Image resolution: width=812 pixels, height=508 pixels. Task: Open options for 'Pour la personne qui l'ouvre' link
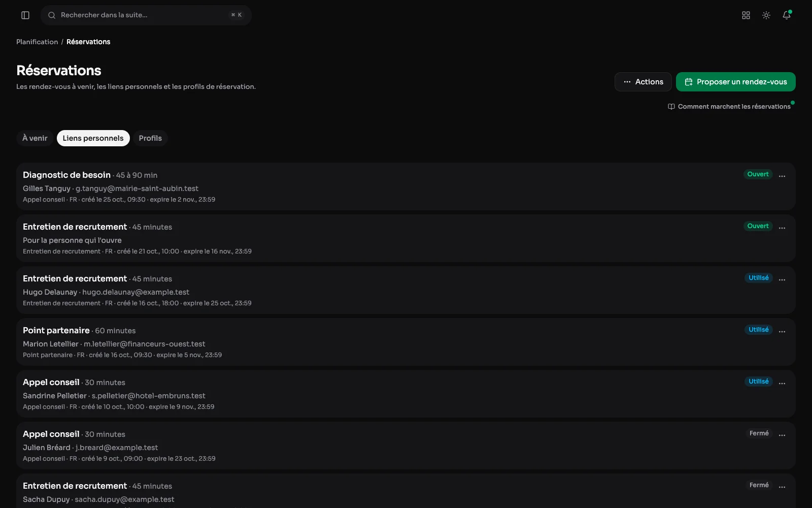tap(782, 228)
